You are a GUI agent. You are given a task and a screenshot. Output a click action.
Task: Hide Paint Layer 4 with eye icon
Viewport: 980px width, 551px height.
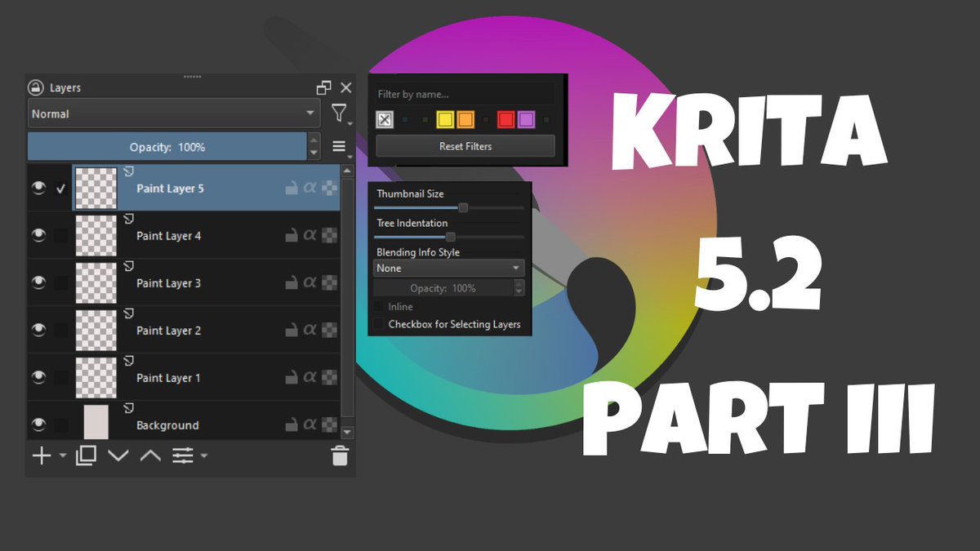[38, 236]
